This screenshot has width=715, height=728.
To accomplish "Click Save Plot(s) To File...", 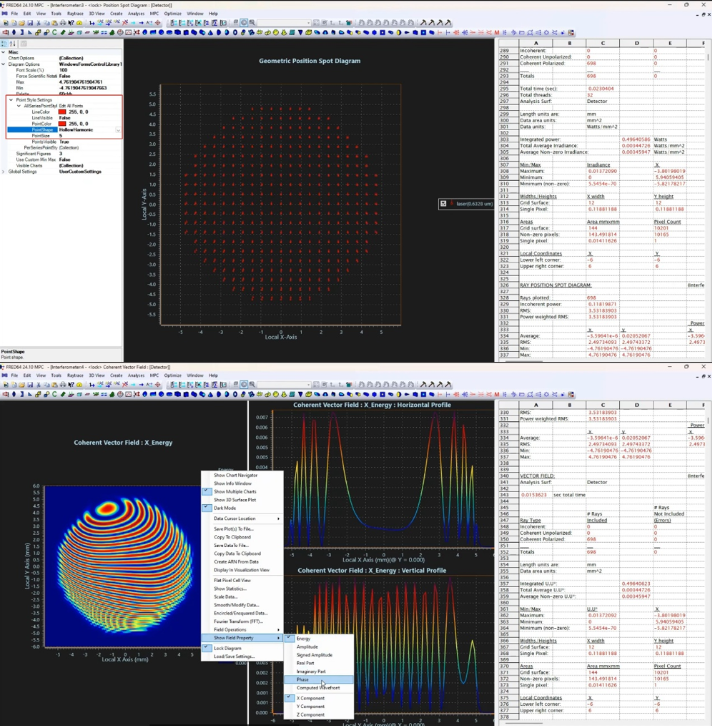I will click(233, 528).
